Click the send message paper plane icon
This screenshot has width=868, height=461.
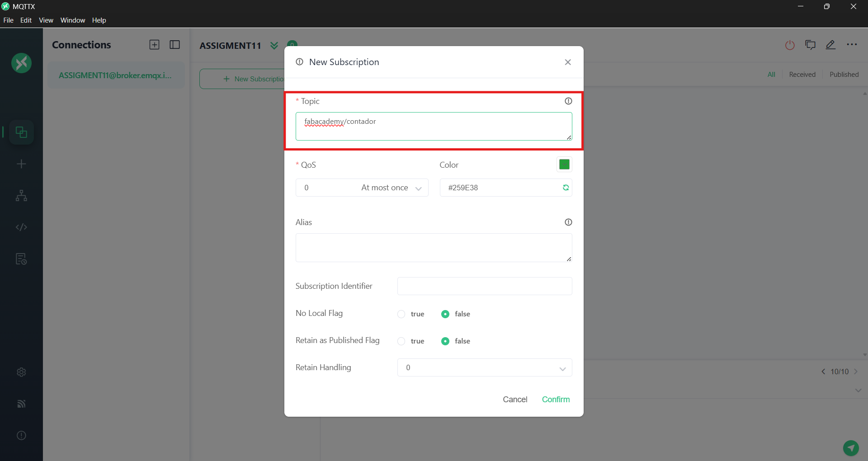point(851,448)
